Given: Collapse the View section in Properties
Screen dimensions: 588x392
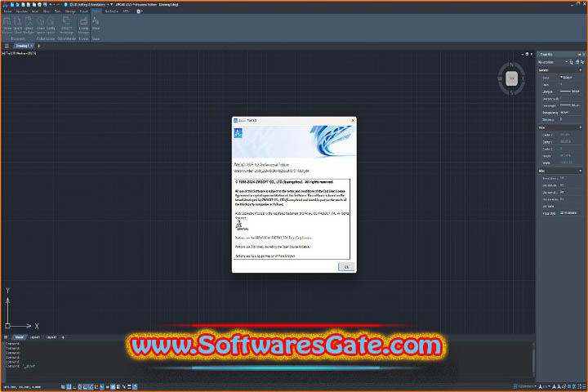Looking at the screenshot, I should pyautogui.click(x=580, y=127).
